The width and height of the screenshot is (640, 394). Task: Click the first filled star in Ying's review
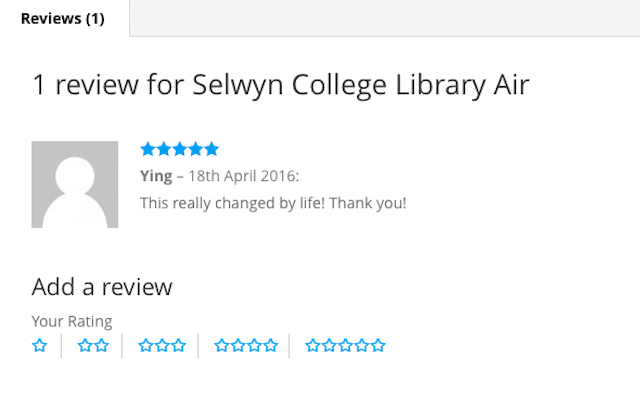click(x=148, y=149)
